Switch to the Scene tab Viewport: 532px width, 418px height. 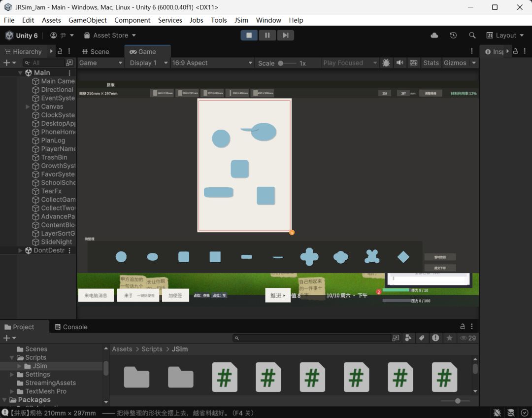tap(96, 52)
